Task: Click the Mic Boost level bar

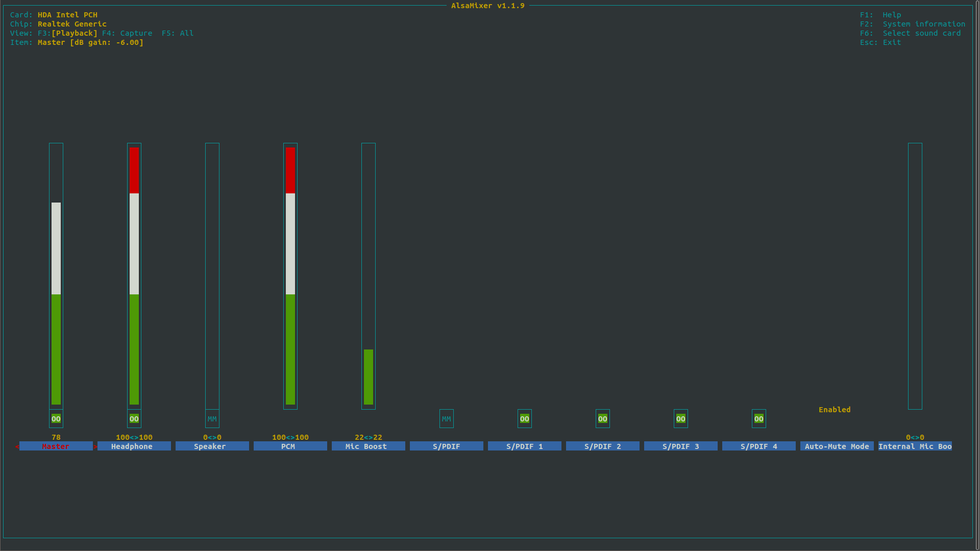Action: pyautogui.click(x=369, y=377)
